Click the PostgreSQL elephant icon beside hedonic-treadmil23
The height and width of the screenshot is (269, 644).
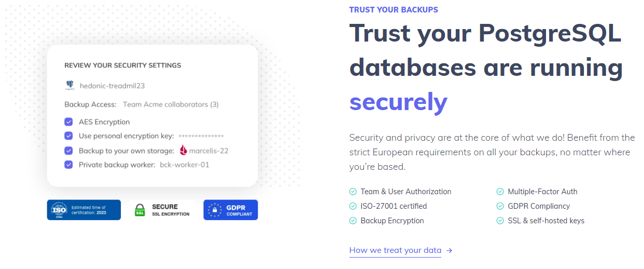tap(69, 86)
